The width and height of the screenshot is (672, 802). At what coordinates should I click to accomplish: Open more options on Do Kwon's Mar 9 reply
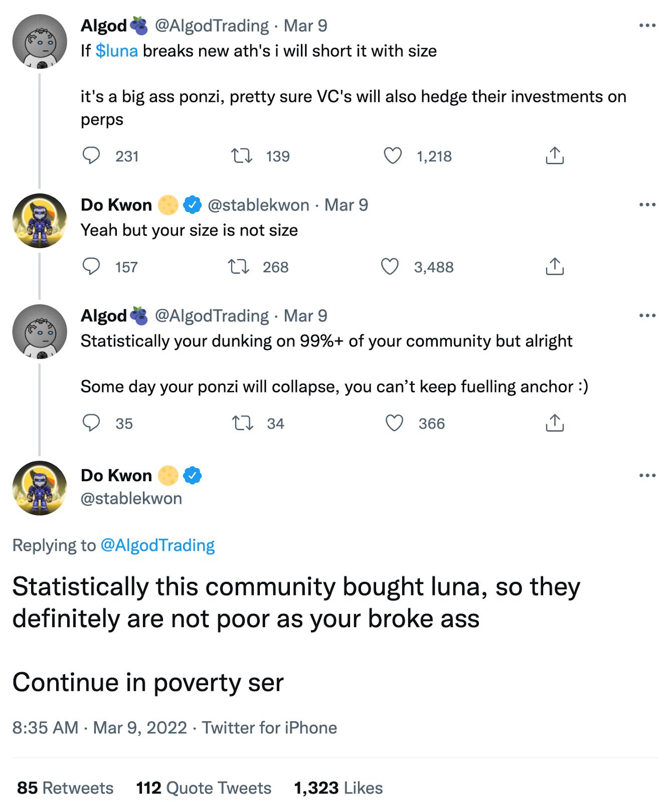pyautogui.click(x=647, y=205)
